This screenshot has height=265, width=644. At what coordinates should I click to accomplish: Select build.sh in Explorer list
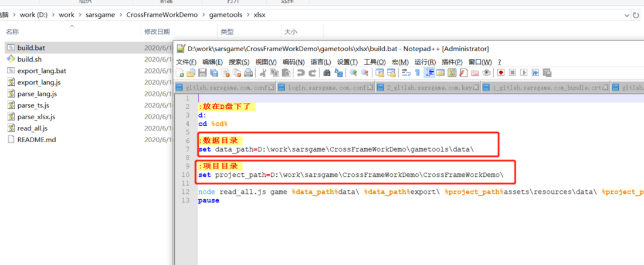tap(29, 59)
